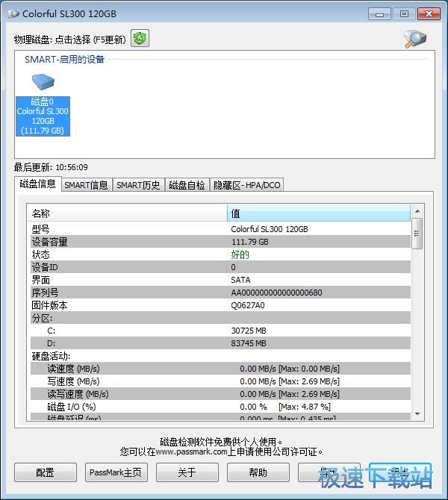The height and width of the screenshot is (500, 448).
Task: Click the 30725 MB value
Action: pos(249,331)
